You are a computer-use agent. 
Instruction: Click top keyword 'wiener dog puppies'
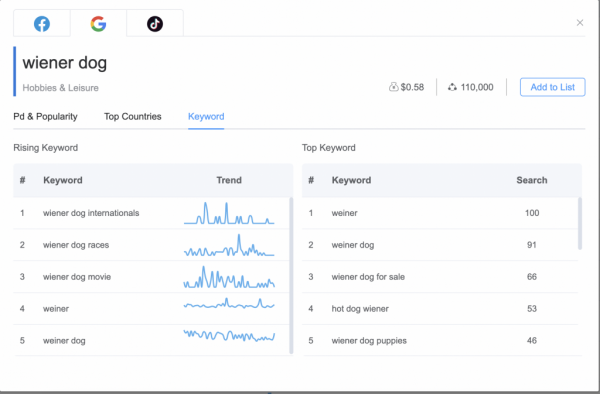point(369,340)
